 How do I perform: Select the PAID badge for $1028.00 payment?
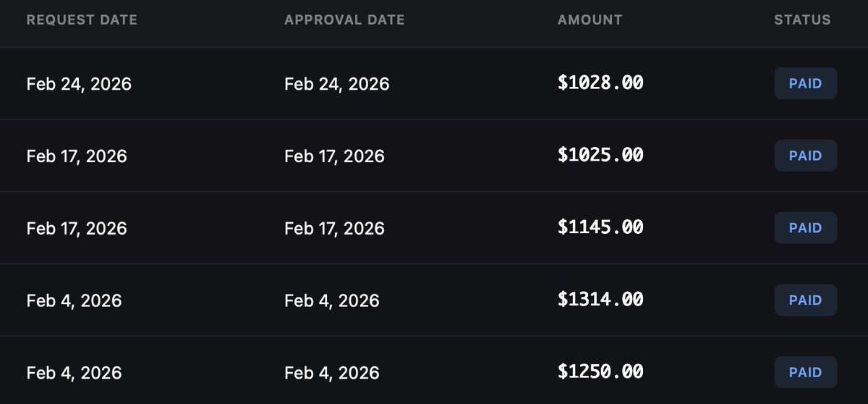[806, 83]
